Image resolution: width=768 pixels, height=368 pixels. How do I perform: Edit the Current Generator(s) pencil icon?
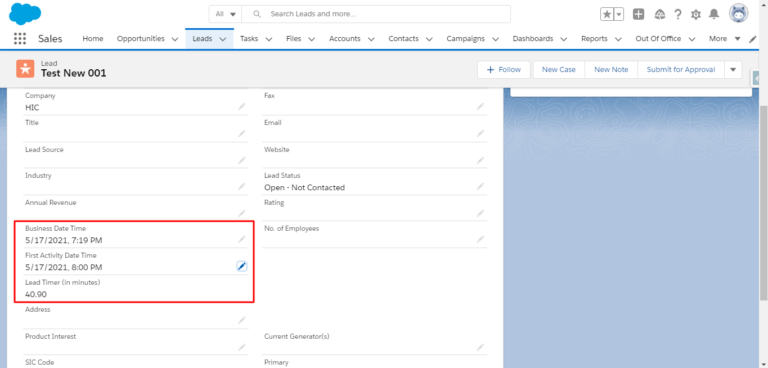pos(480,347)
